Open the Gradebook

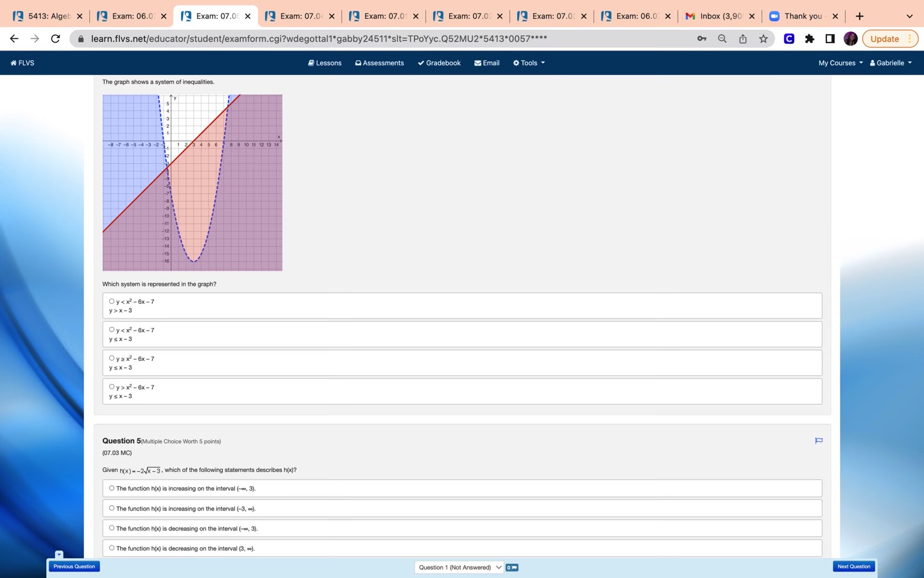point(439,63)
